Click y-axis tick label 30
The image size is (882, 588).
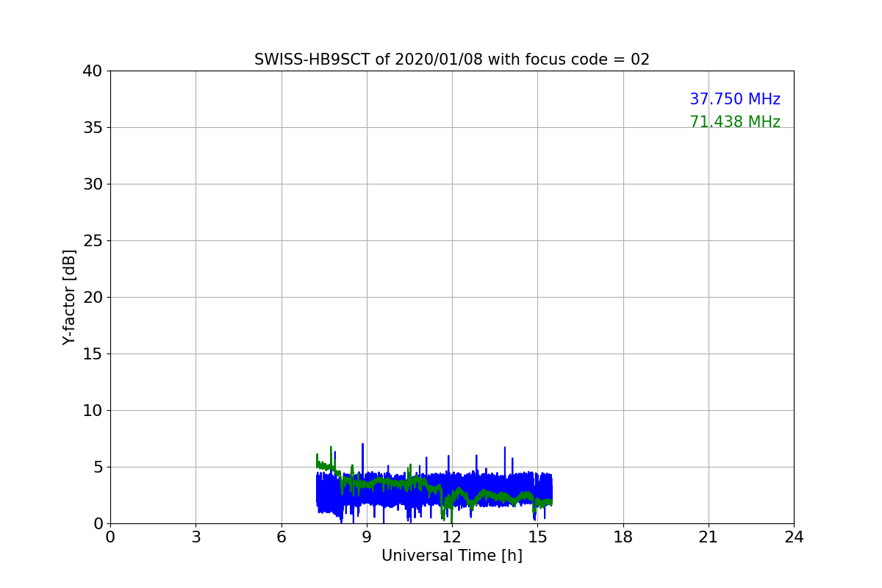pos(93,184)
